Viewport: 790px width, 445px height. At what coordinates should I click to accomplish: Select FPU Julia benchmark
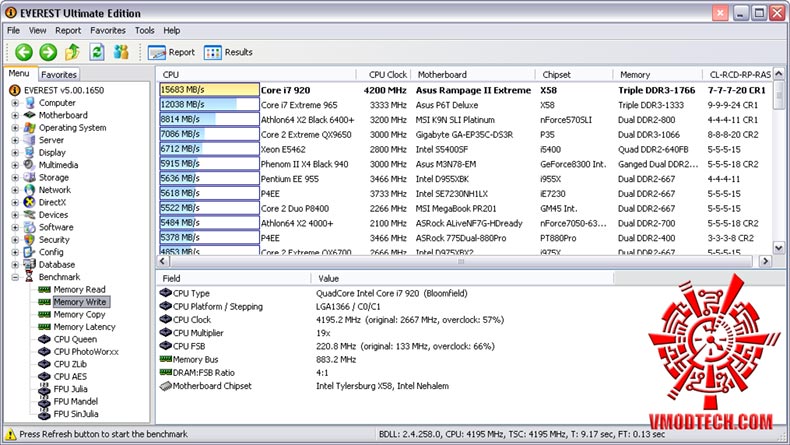click(x=71, y=389)
